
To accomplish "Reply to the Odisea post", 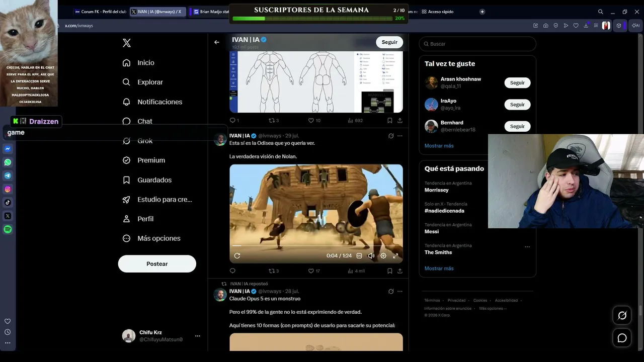I will coord(232,271).
